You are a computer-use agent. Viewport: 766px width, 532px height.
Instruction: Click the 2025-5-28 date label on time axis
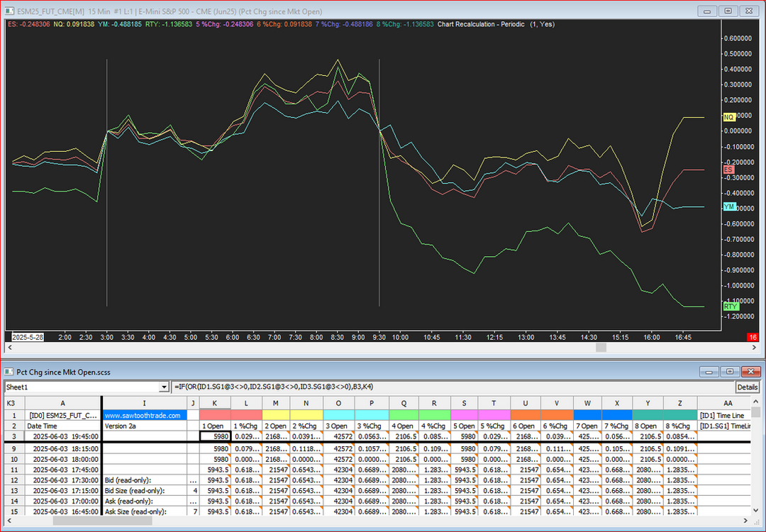coord(28,338)
